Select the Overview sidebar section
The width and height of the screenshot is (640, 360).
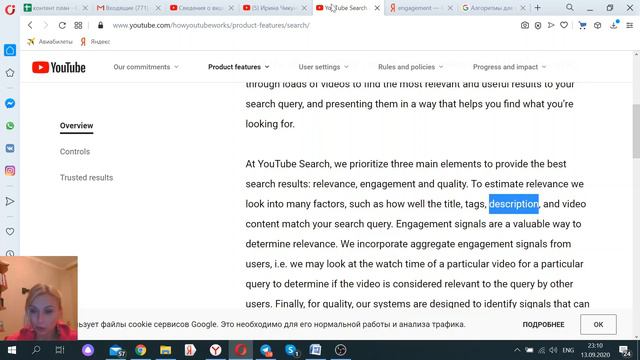point(76,126)
